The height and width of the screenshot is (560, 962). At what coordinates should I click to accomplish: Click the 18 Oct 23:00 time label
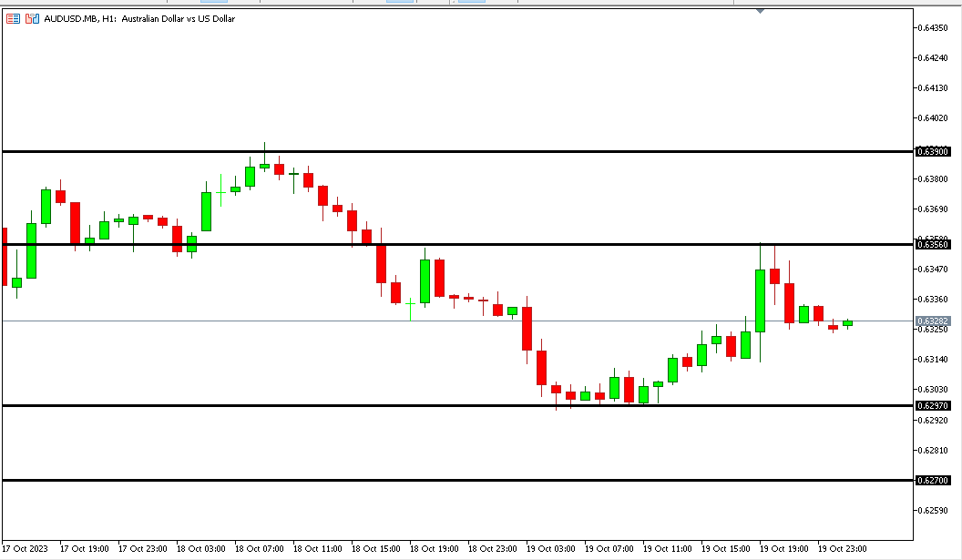tap(492, 548)
